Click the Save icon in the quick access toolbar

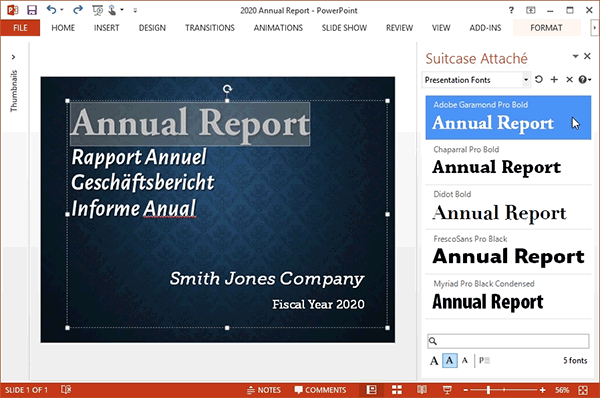click(32, 10)
